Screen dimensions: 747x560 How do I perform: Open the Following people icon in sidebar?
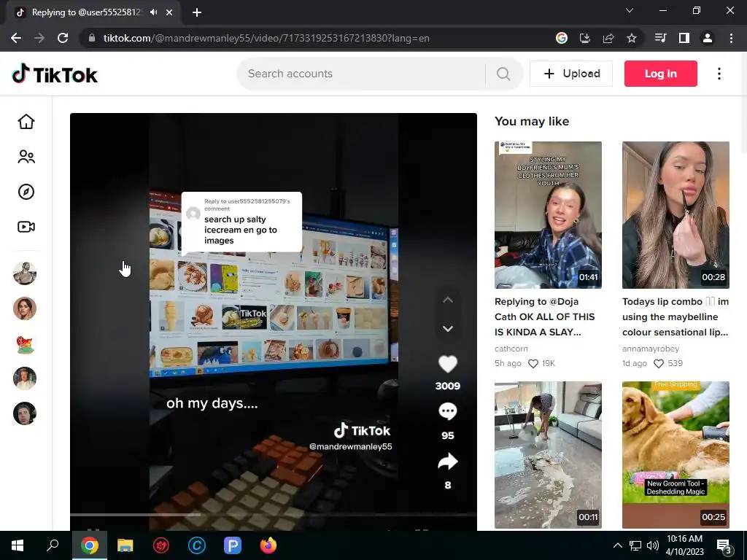(x=26, y=157)
